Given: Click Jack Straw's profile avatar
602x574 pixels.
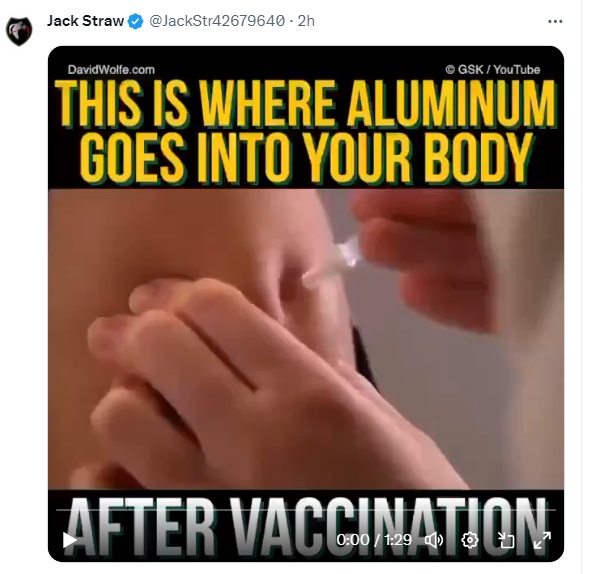Looking at the screenshot, I should coord(19,31).
